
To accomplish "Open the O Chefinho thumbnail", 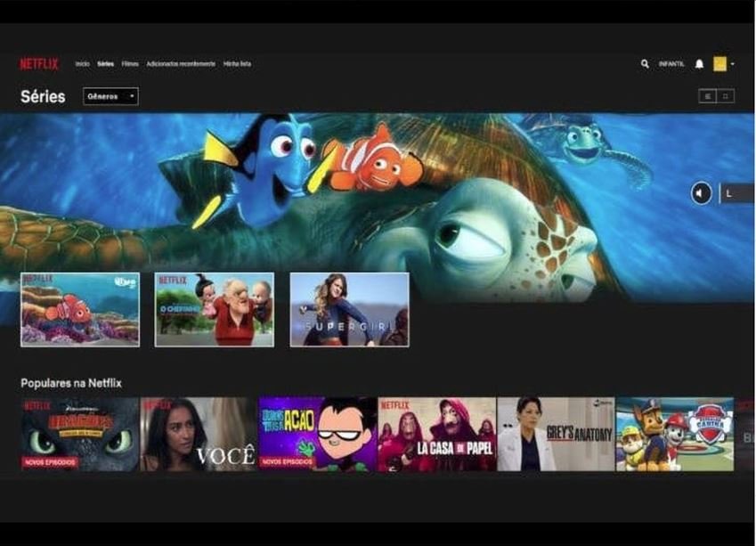I will pyautogui.click(x=214, y=310).
